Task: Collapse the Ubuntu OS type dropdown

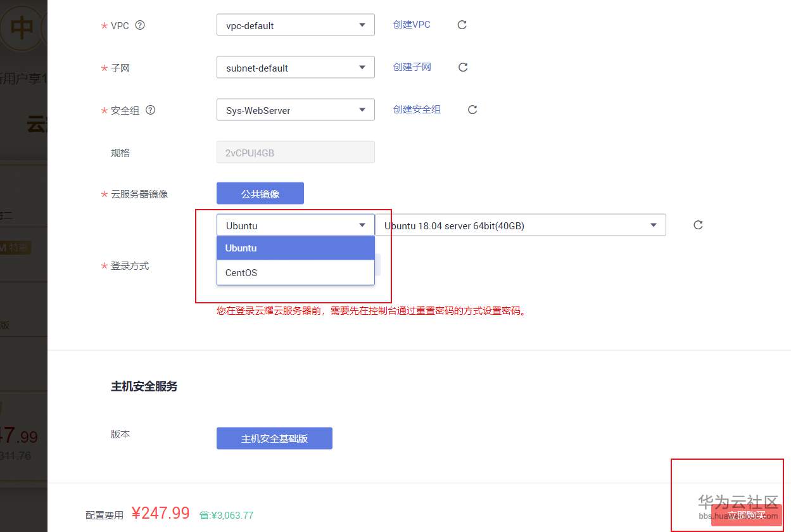Action: pyautogui.click(x=295, y=225)
